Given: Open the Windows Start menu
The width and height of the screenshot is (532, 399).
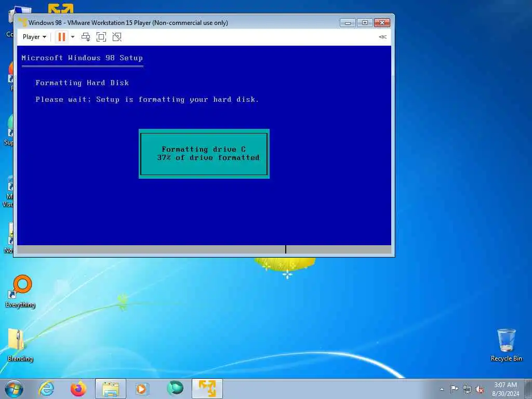Looking at the screenshot, I should tap(14, 389).
